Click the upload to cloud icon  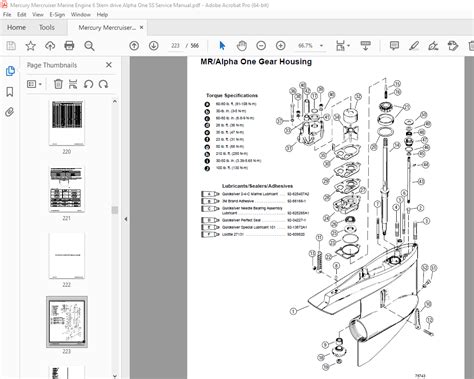point(50,46)
